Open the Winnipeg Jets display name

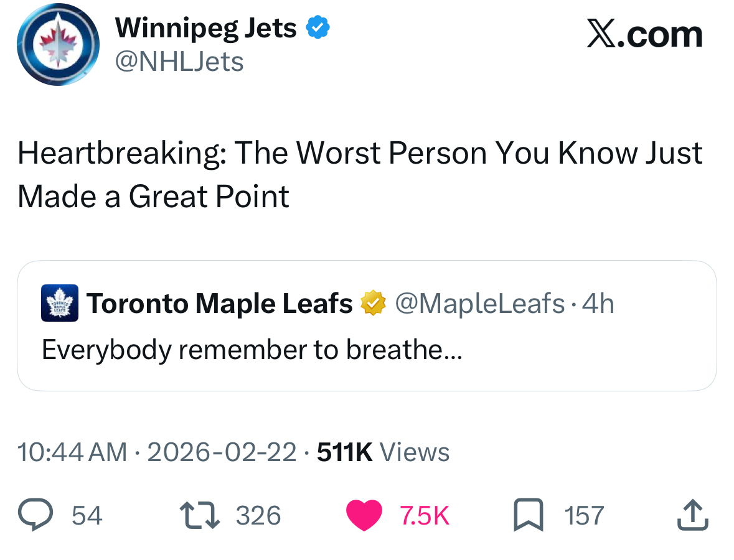tap(206, 28)
